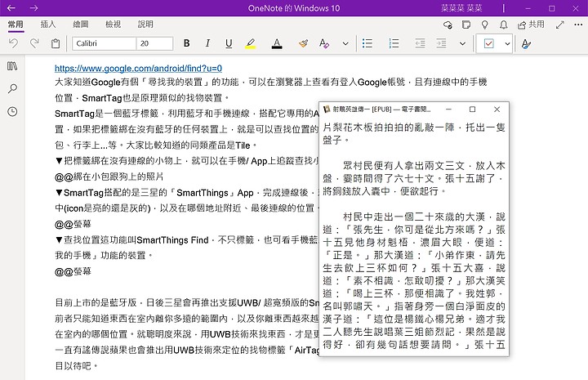Show the notebooks navigation pane
This screenshot has width=588, height=380.
12,66
